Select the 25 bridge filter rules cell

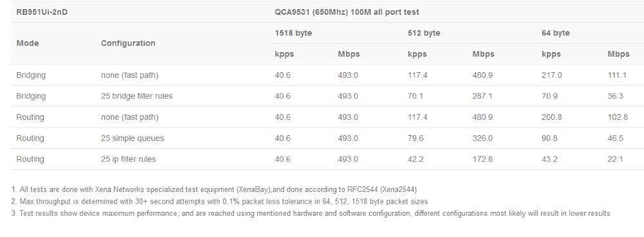point(137,96)
